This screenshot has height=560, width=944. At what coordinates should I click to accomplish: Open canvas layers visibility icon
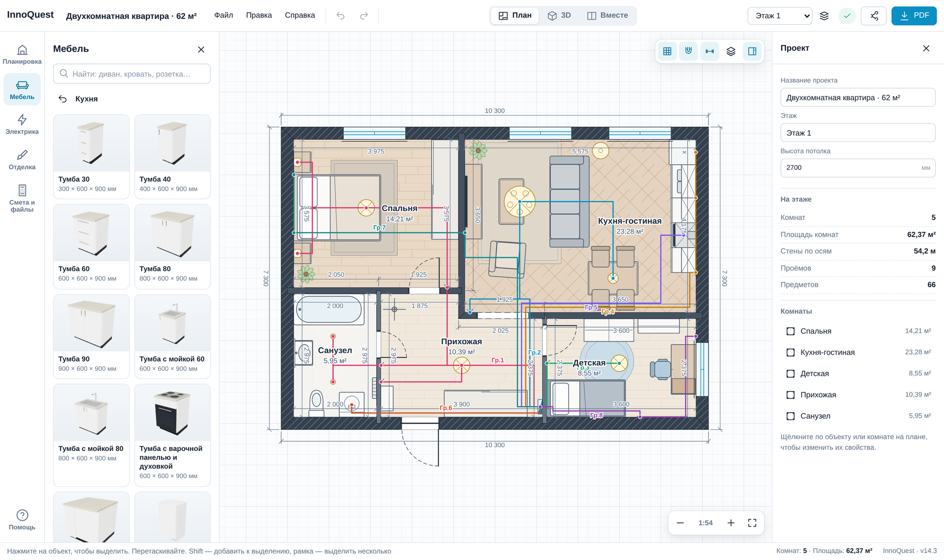(x=731, y=51)
